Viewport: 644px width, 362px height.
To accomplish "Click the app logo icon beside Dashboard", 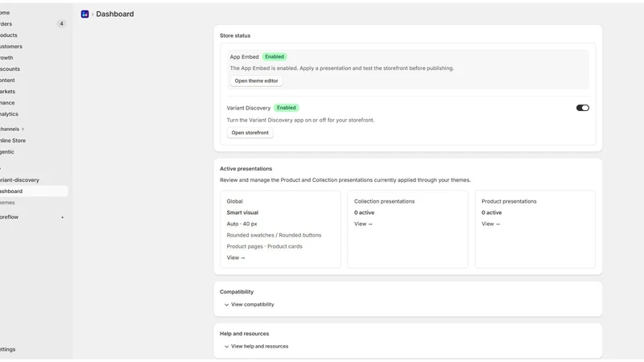I will pyautogui.click(x=85, y=14).
